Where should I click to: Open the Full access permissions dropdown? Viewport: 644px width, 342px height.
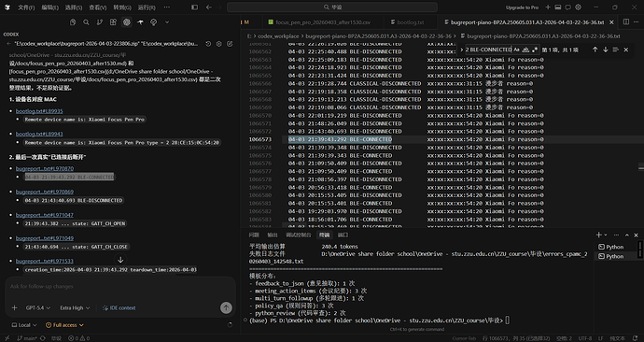[65, 325]
